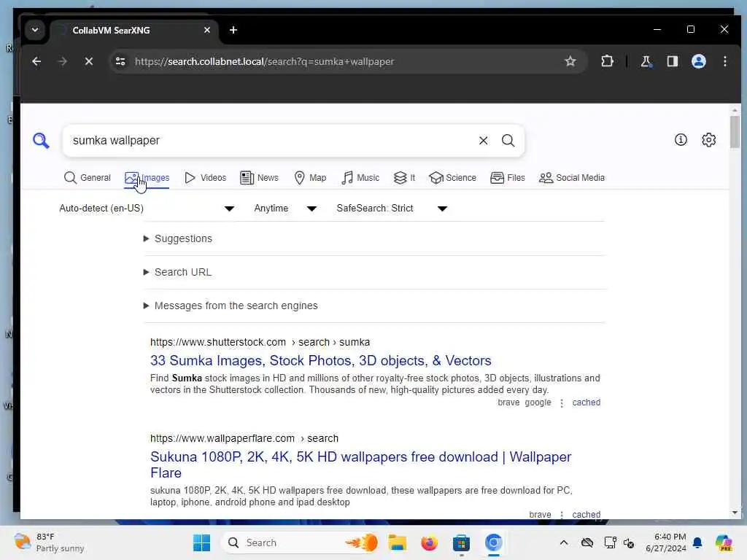The height and width of the screenshot is (560, 747).
Task: Click the scrollbar down arrow
Action: pos(735,513)
